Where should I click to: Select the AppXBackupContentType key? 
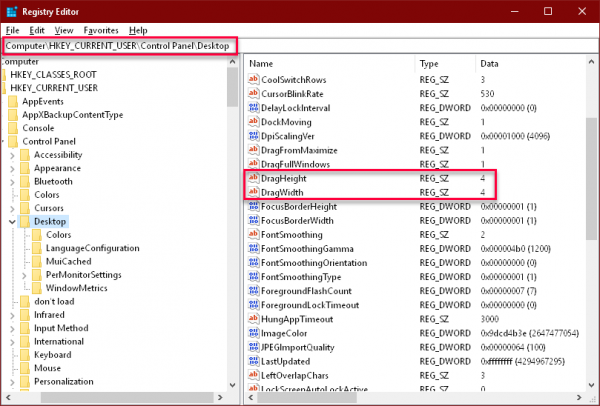tap(73, 115)
